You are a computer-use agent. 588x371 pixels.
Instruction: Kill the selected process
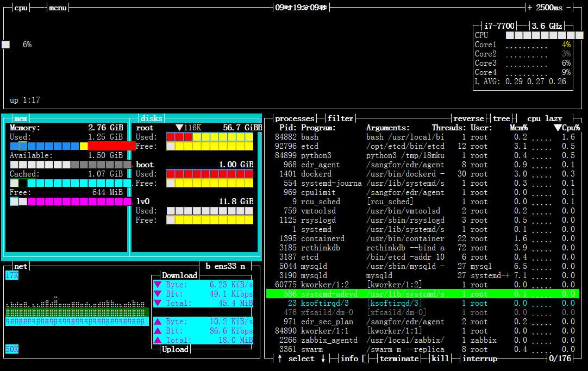tap(440, 359)
